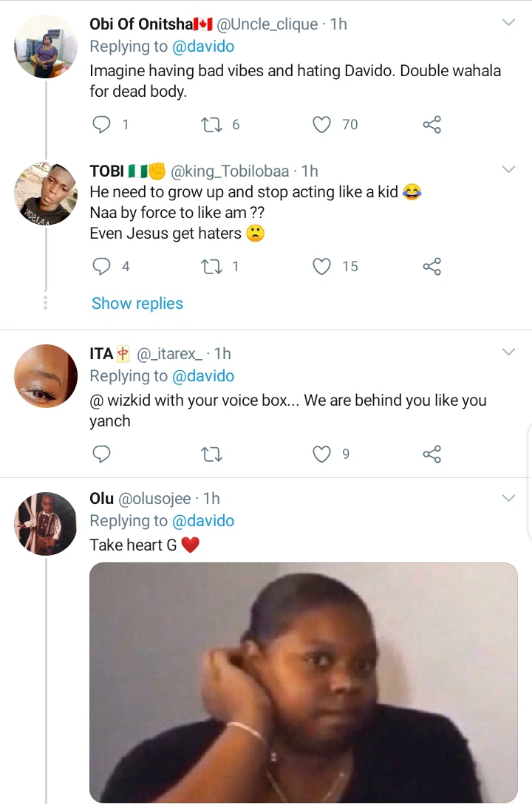532x804 pixels.
Task: Like Obi Of Onitsha's tweet
Action: (321, 125)
